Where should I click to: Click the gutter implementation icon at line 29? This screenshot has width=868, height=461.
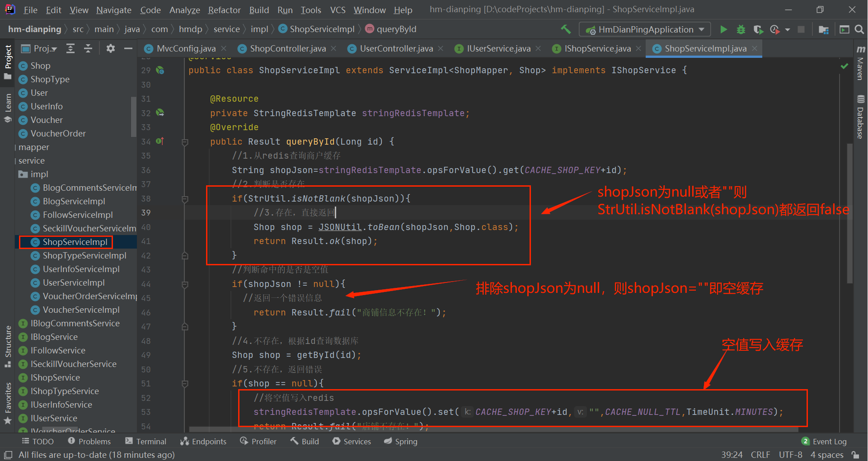(160, 71)
